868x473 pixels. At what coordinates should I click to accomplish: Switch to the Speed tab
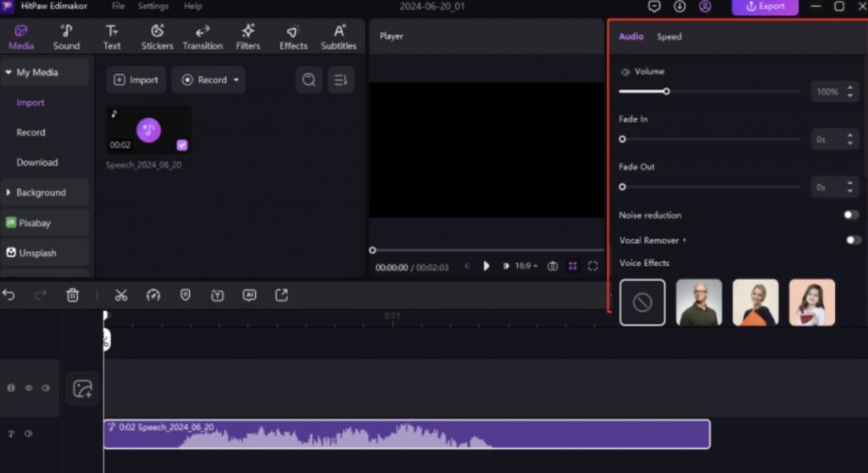669,36
